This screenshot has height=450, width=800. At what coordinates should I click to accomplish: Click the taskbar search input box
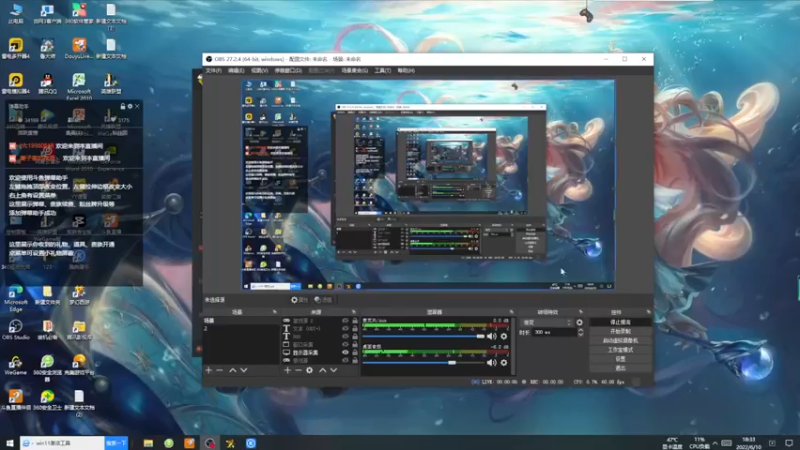[62, 443]
